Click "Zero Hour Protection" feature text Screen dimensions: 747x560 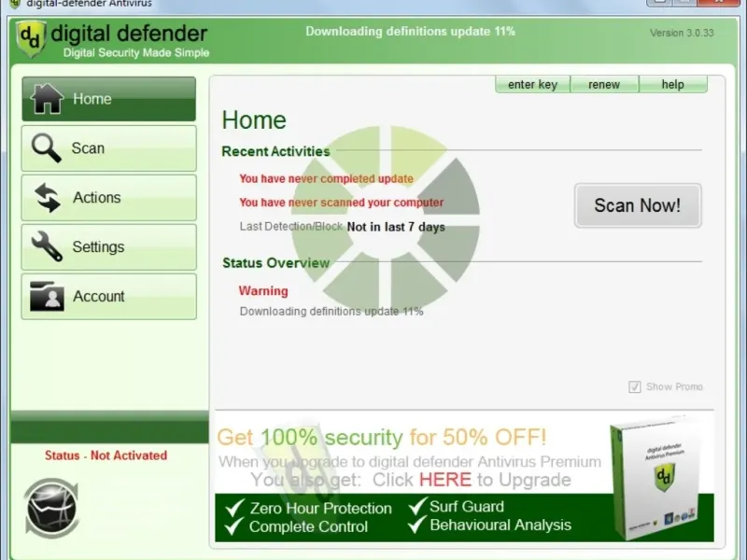coord(320,508)
